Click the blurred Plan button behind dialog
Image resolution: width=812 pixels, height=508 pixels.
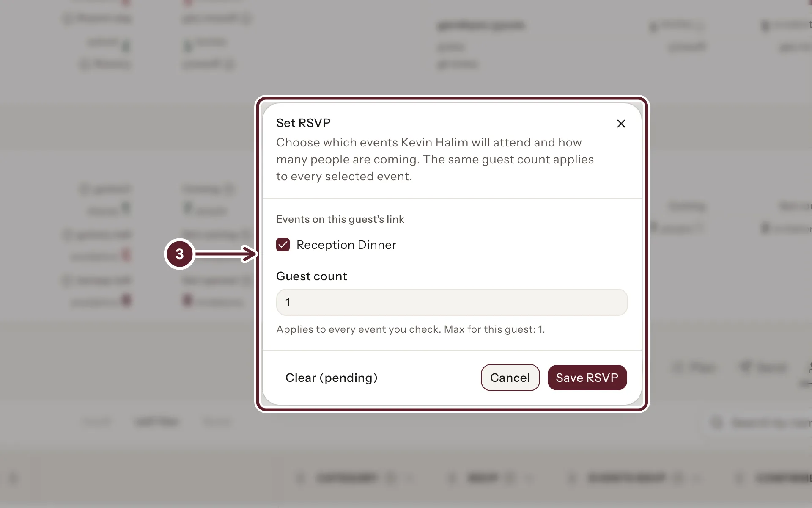click(694, 367)
